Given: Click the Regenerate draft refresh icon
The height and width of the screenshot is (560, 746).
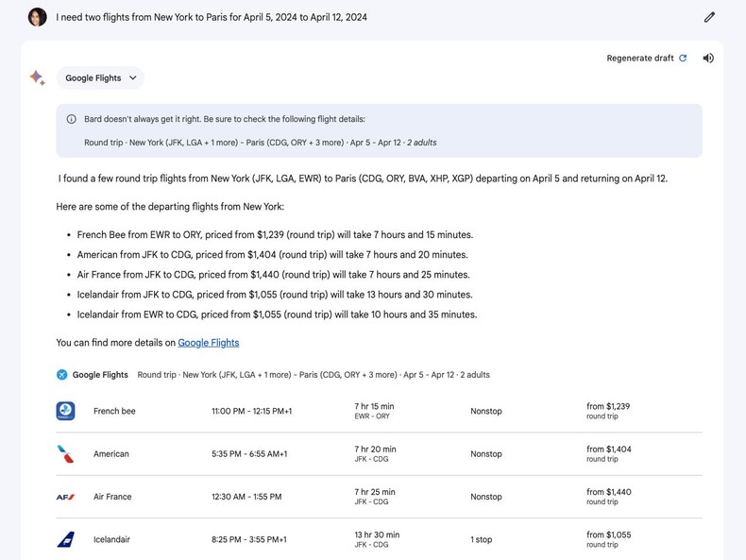Looking at the screenshot, I should click(683, 59).
